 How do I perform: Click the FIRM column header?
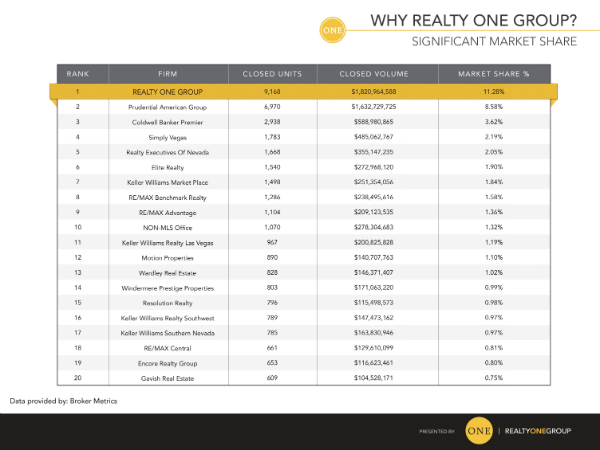click(x=168, y=74)
